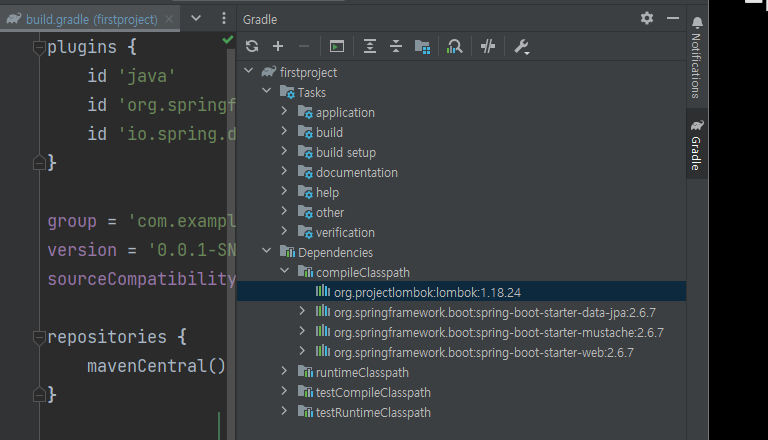The image size is (768, 440).
Task: Hide the Gradle tool window
Action: click(672, 19)
